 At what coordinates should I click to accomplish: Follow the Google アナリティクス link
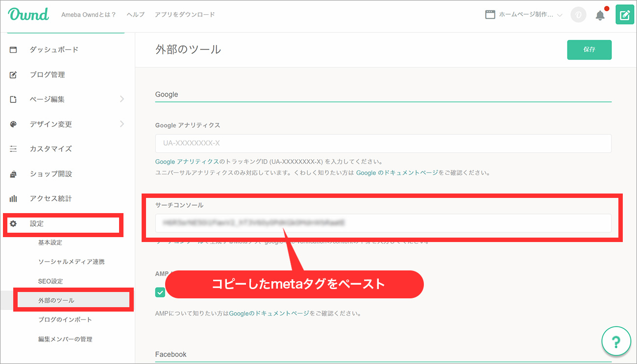(x=187, y=162)
